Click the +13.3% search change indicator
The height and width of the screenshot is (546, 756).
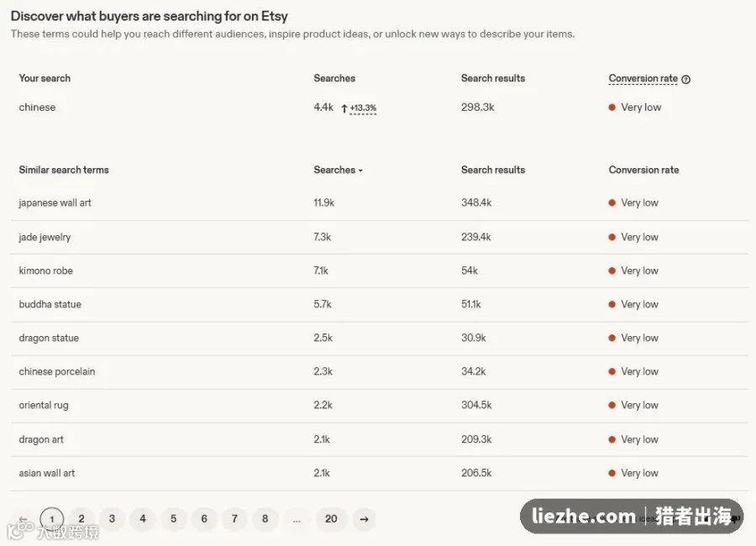[x=363, y=108]
